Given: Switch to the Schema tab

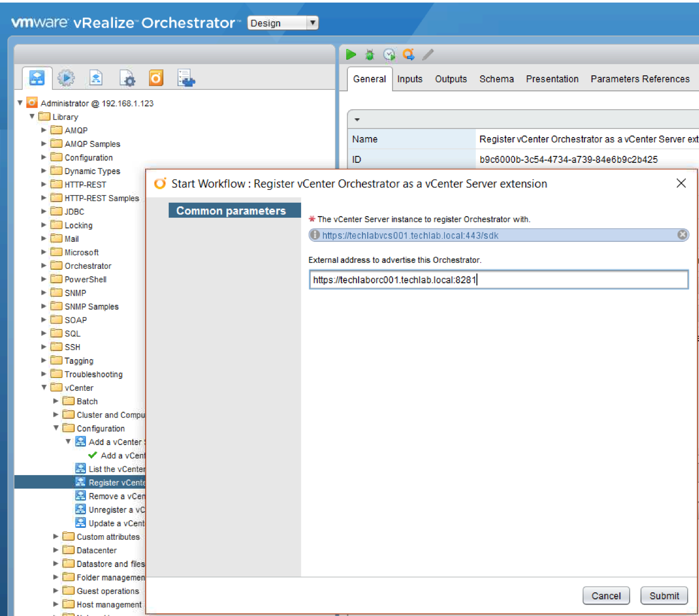Looking at the screenshot, I should coord(496,79).
